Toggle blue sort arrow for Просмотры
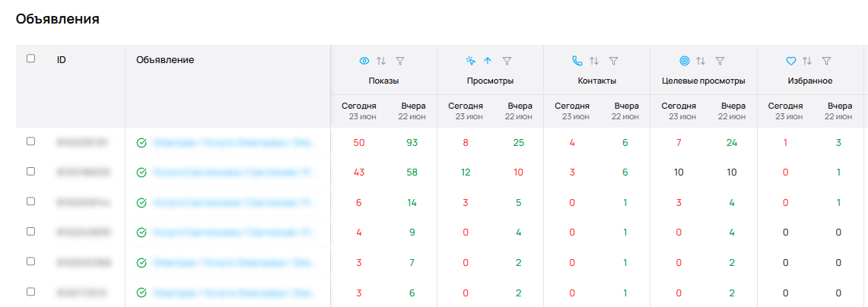The image size is (868, 307). pyautogui.click(x=488, y=61)
